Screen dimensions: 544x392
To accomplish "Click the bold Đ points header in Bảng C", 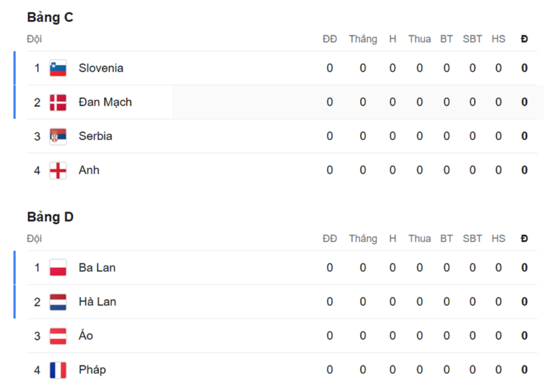I will click(x=524, y=39).
